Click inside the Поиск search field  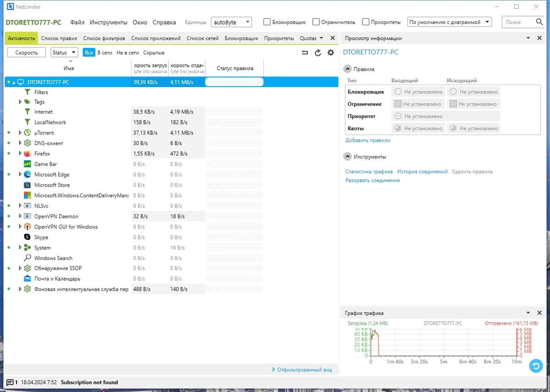pos(518,22)
